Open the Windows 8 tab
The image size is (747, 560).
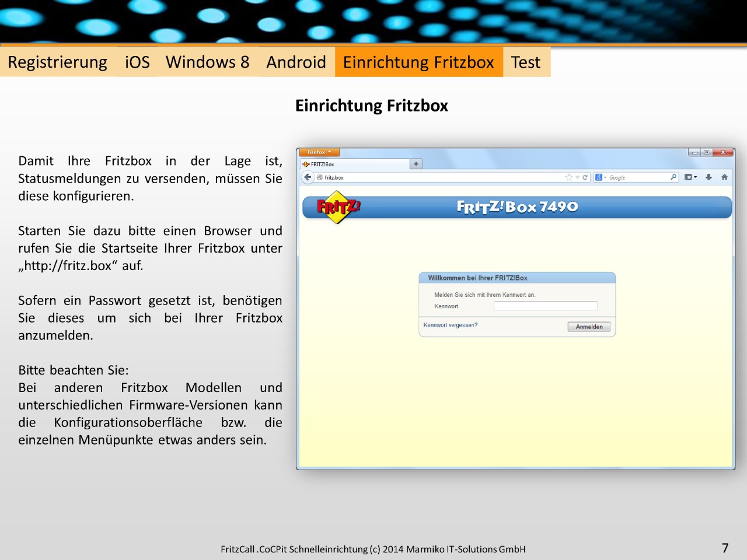click(207, 62)
